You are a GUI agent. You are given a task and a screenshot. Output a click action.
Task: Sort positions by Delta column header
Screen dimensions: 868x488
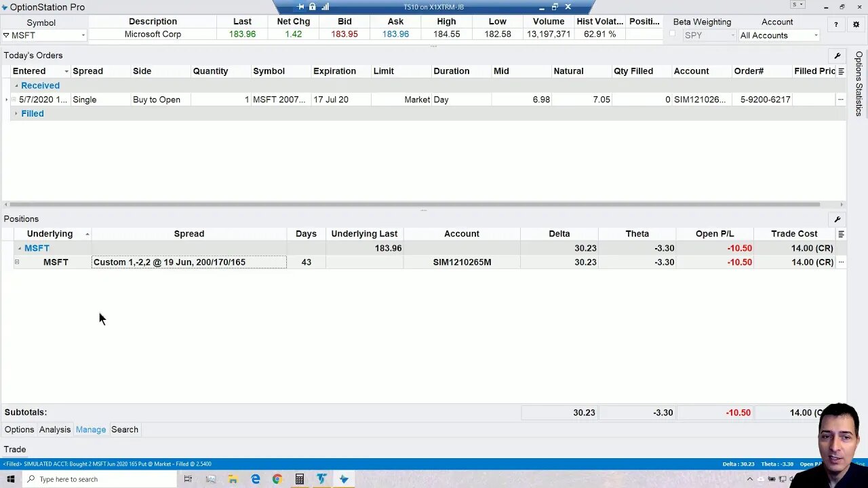point(559,234)
